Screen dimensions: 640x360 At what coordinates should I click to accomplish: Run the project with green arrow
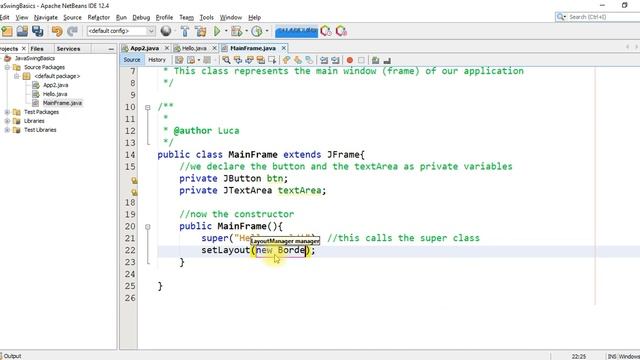[x=217, y=31]
